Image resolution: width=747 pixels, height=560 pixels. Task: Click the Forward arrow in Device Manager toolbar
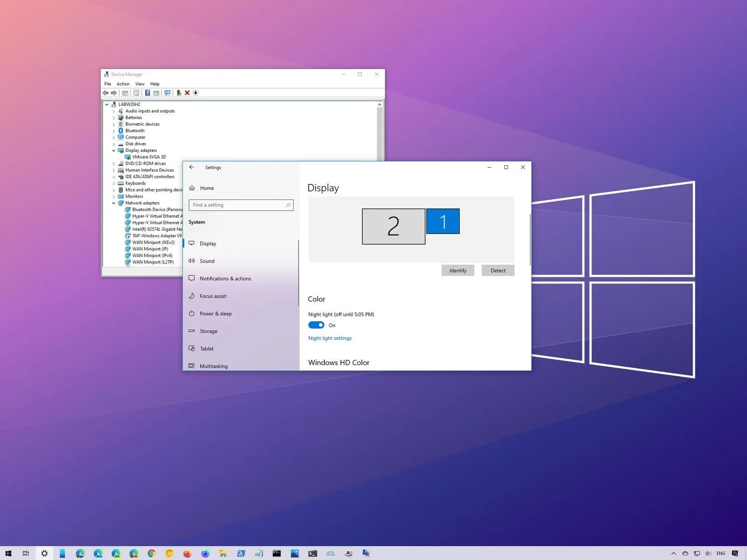113,93
